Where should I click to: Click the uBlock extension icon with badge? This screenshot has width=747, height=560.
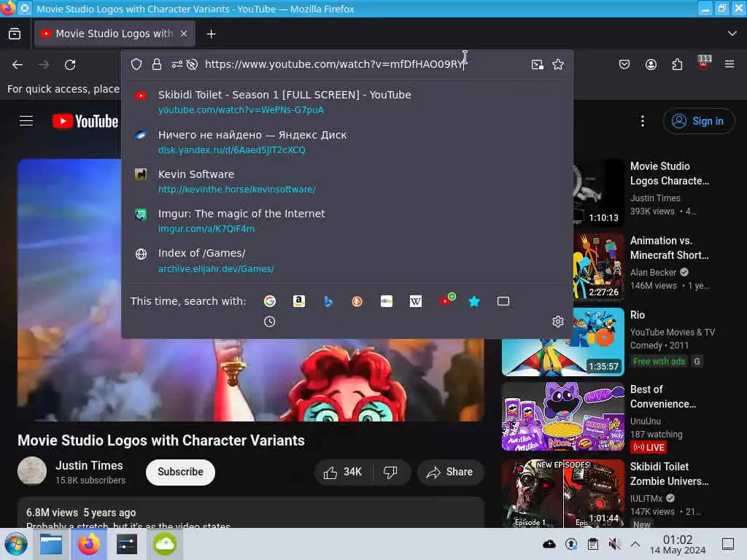[704, 63]
